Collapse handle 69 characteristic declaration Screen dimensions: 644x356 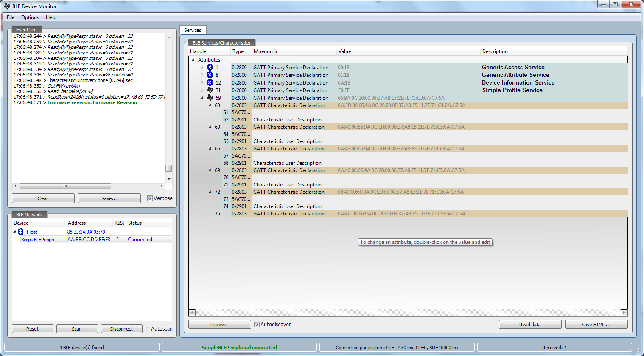[x=210, y=170]
